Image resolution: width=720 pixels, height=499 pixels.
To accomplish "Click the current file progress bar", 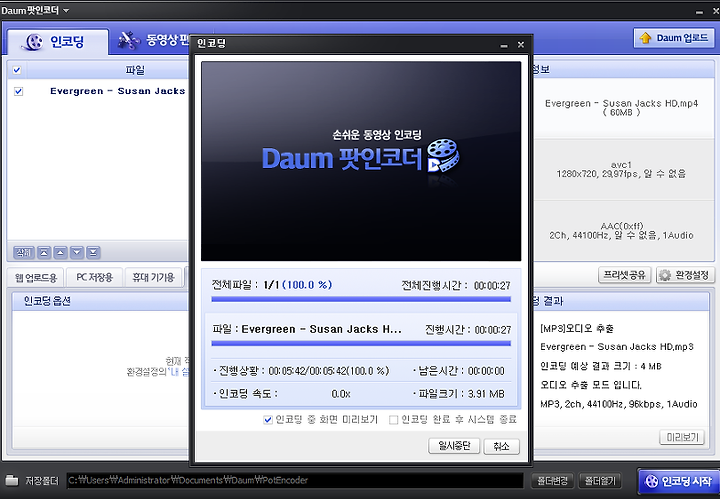I will 361,343.
